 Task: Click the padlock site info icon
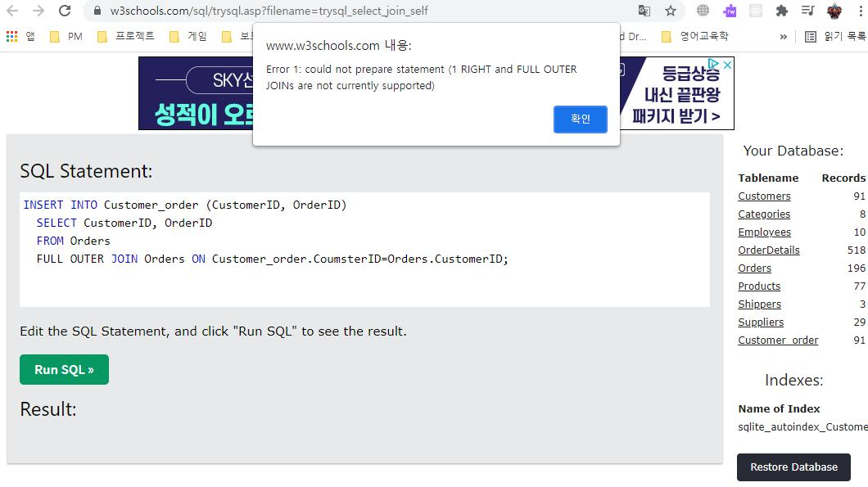pos(97,11)
